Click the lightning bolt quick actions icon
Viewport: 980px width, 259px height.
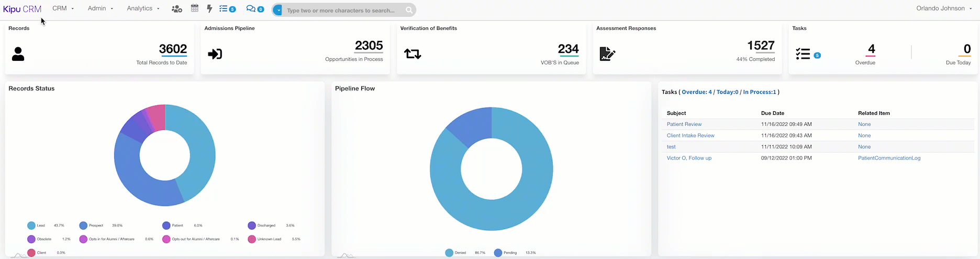209,9
